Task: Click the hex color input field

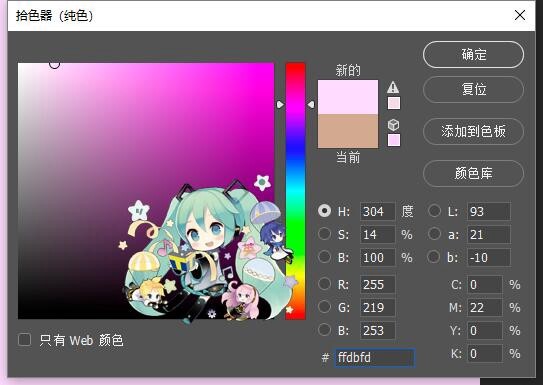Action: click(x=374, y=357)
